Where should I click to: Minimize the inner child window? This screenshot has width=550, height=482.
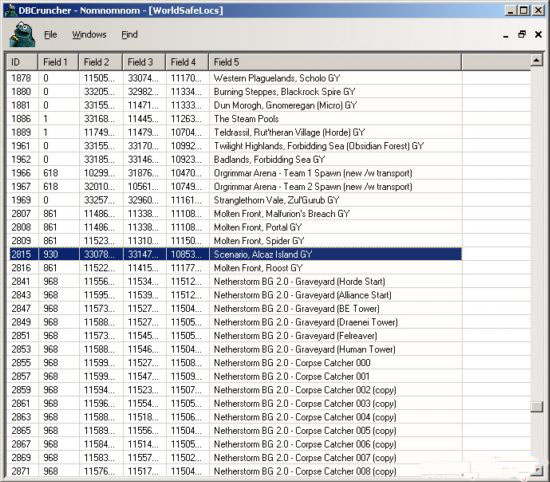click(506, 35)
